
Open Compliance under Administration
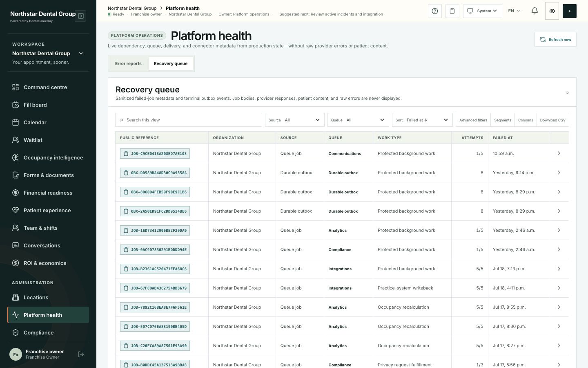point(48,332)
